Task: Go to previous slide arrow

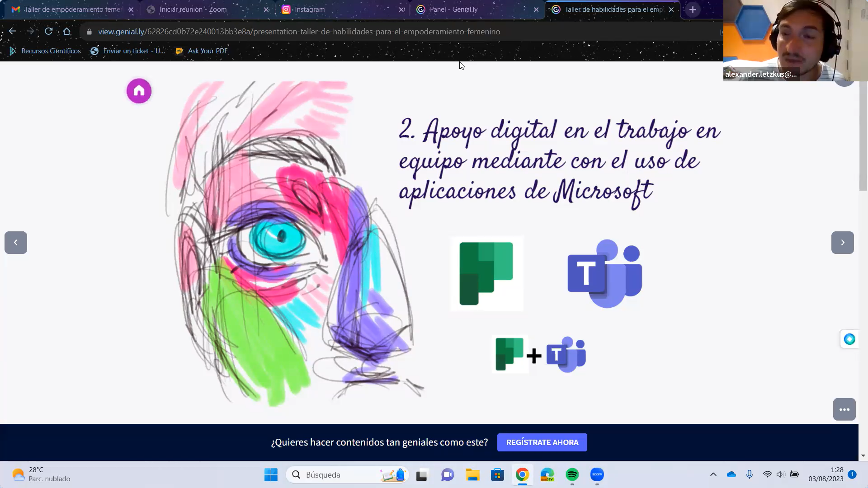Action: point(16,243)
